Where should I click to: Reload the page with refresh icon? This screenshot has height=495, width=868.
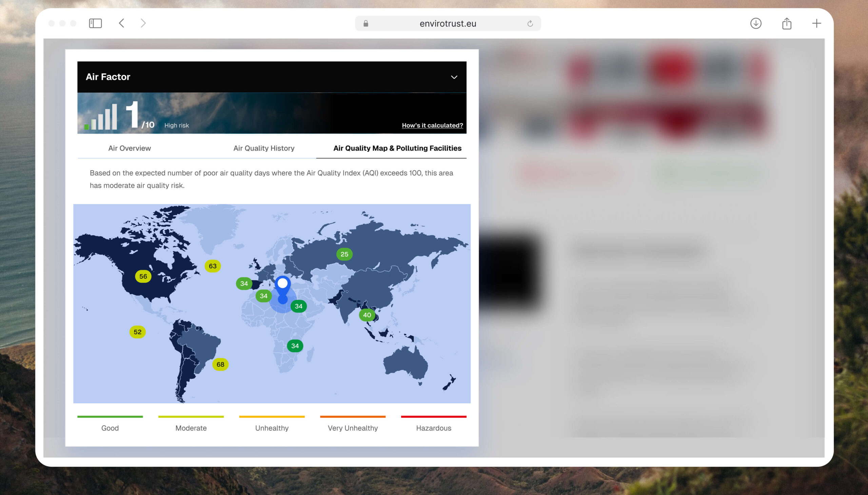530,23
